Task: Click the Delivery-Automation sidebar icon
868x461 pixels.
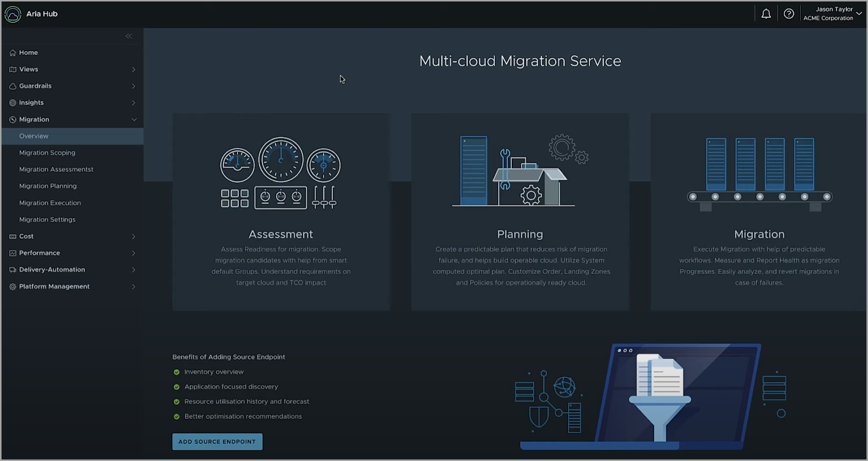Action: click(x=13, y=270)
